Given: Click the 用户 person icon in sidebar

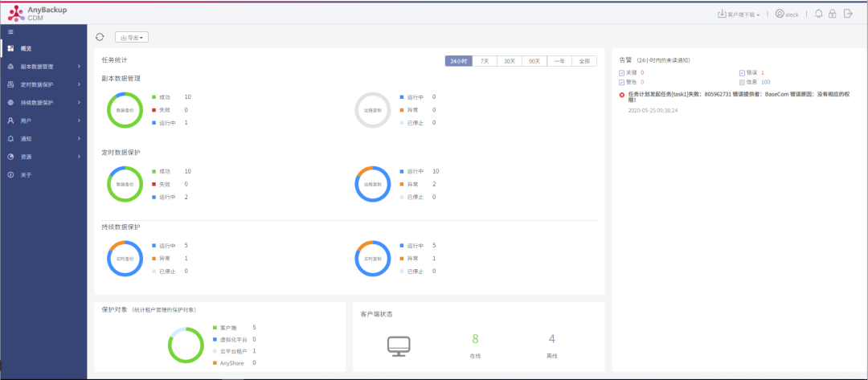Looking at the screenshot, I should click(10, 121).
